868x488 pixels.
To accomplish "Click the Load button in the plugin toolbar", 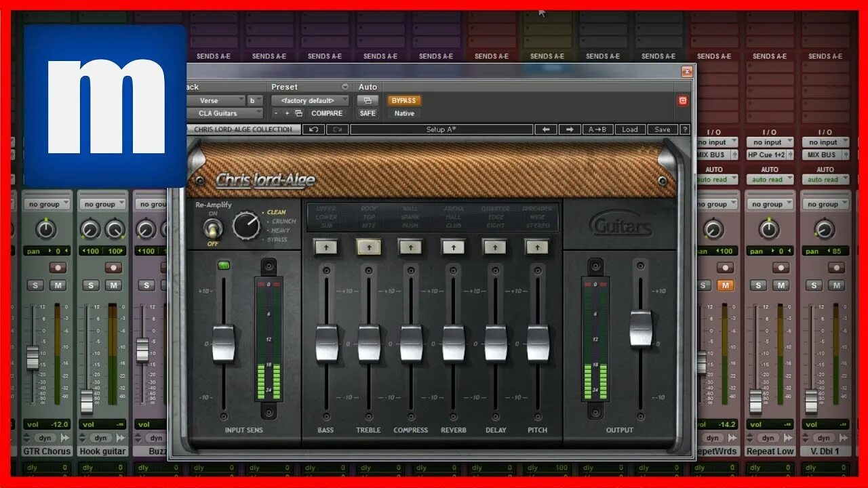I will (x=630, y=129).
